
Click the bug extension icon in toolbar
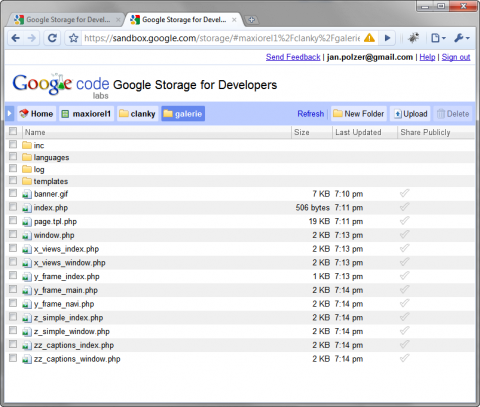pyautogui.click(x=414, y=38)
